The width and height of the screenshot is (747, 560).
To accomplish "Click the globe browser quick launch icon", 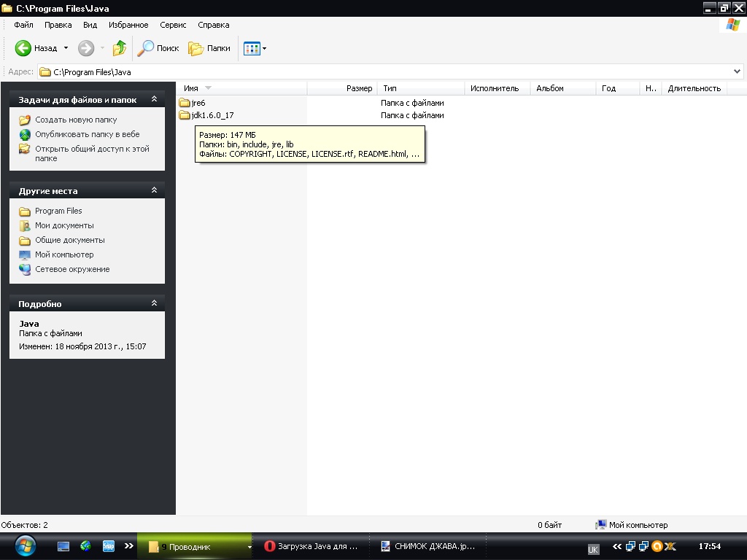I will (x=86, y=545).
